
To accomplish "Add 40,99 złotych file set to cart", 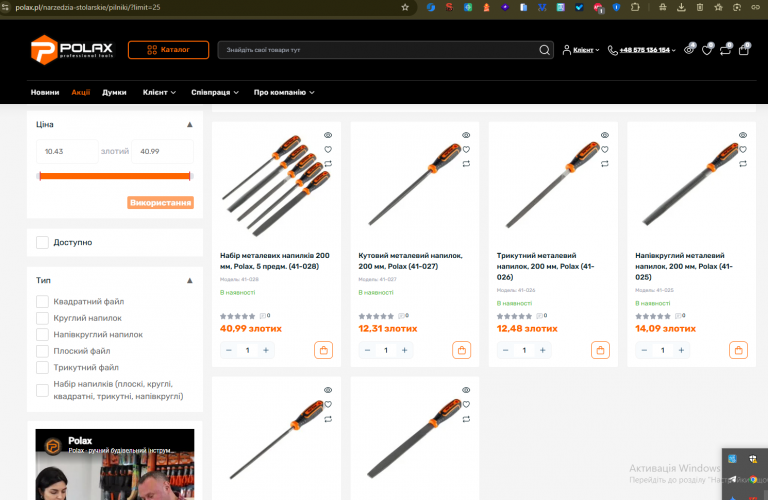I will [x=323, y=350].
